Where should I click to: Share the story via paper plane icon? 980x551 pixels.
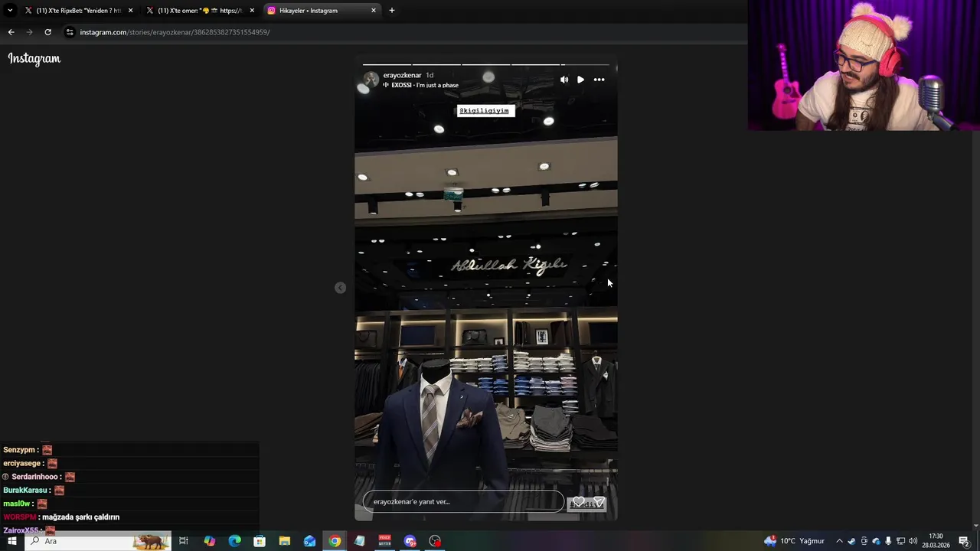(x=599, y=502)
